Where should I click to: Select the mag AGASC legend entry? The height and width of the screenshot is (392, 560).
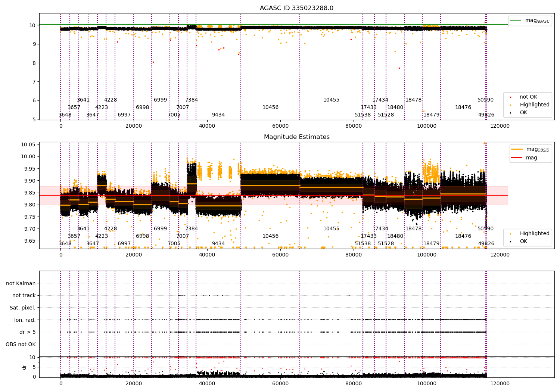click(x=530, y=21)
